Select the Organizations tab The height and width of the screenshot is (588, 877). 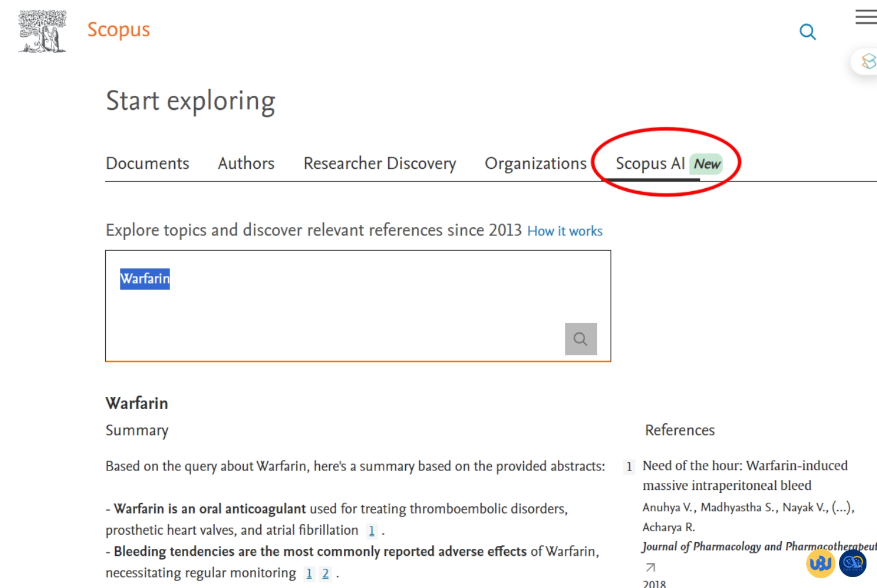pos(535,164)
